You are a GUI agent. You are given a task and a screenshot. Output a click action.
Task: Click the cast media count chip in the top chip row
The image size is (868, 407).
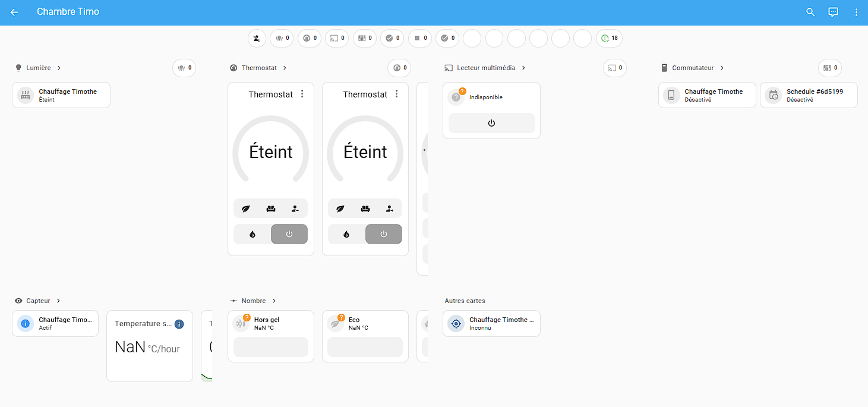point(337,38)
